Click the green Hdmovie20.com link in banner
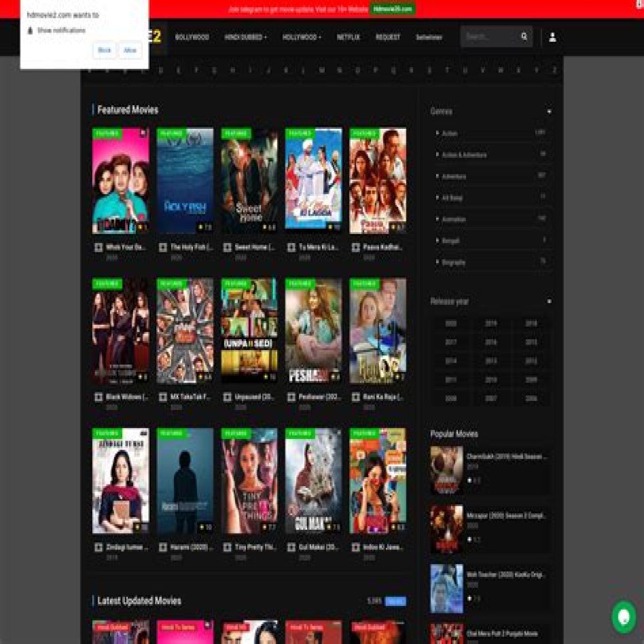Screen dimensions: 644x644 pos(392,9)
